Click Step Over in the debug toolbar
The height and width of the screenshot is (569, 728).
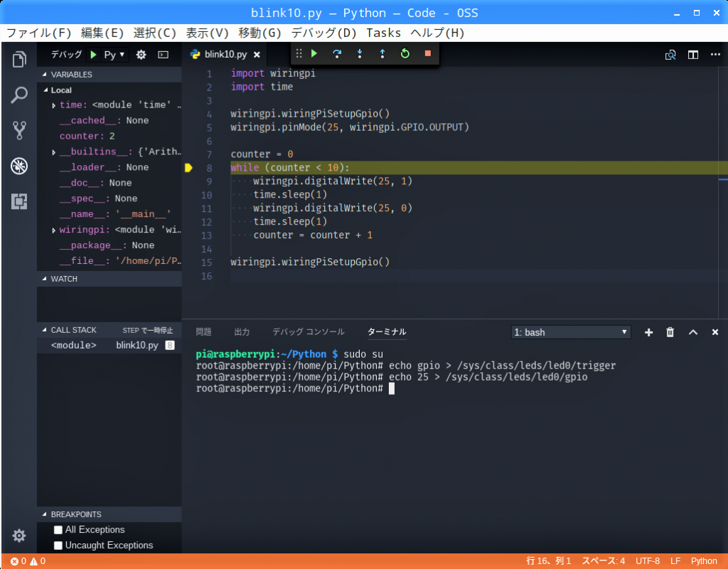[337, 53]
